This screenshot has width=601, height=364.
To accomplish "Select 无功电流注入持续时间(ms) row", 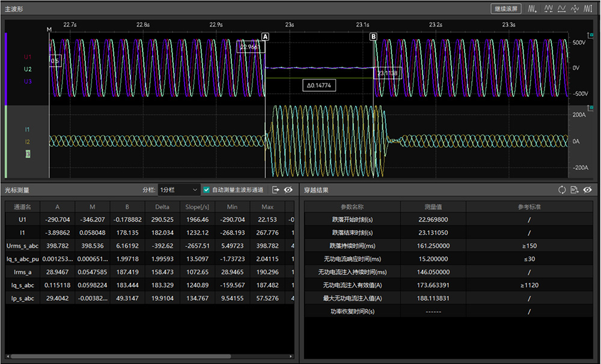I will pyautogui.click(x=448, y=272).
